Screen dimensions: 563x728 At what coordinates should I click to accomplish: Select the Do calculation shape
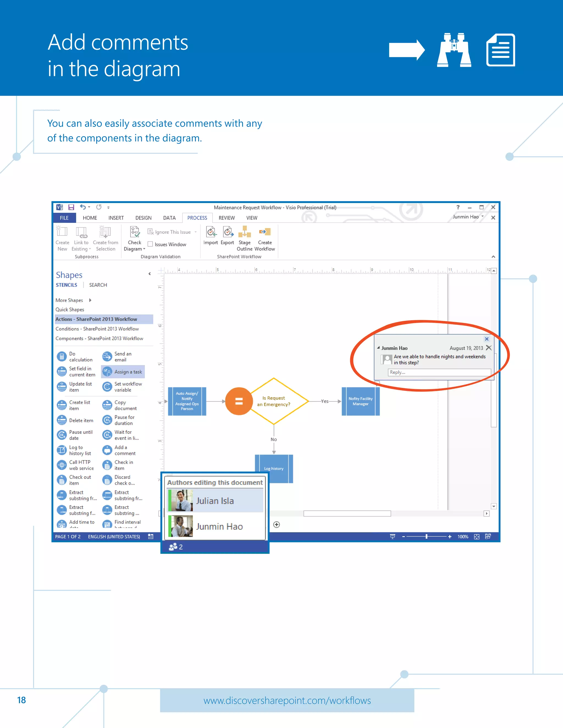[76, 357]
